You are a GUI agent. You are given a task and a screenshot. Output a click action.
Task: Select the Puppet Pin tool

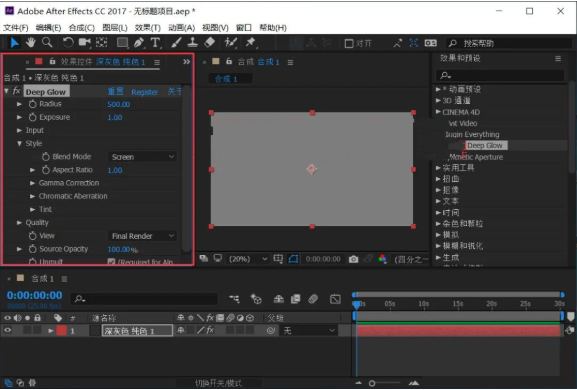coord(251,43)
